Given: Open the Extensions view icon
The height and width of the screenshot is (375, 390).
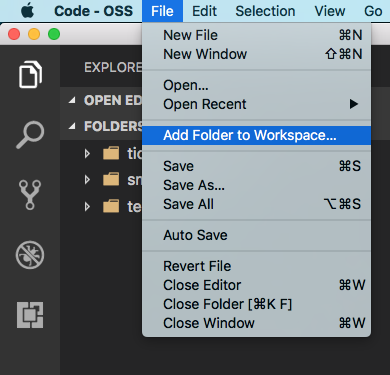Looking at the screenshot, I should (30, 315).
